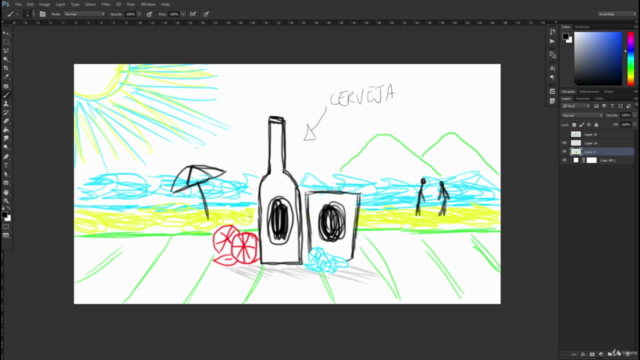Select the Move tool
The image size is (640, 360).
point(6,33)
